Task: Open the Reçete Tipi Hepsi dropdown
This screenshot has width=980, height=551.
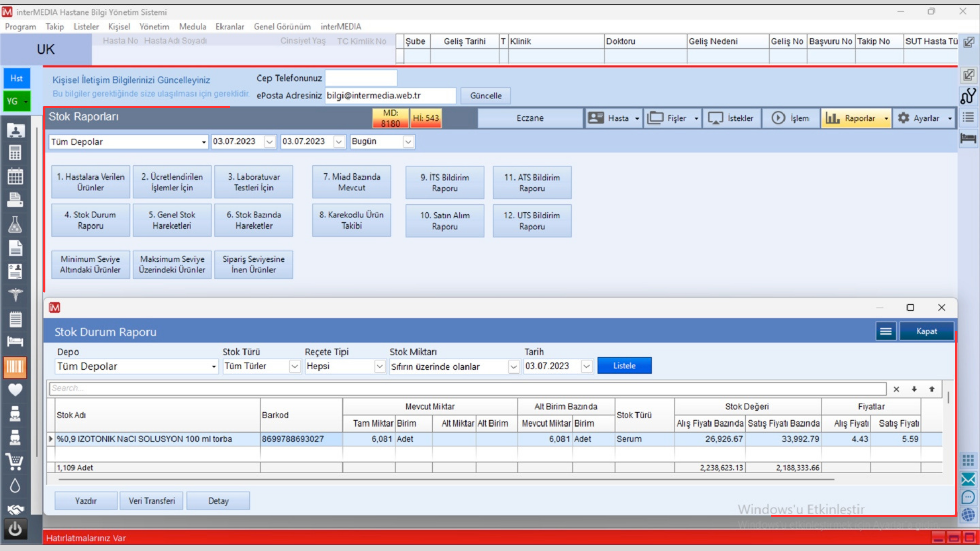Action: point(379,366)
